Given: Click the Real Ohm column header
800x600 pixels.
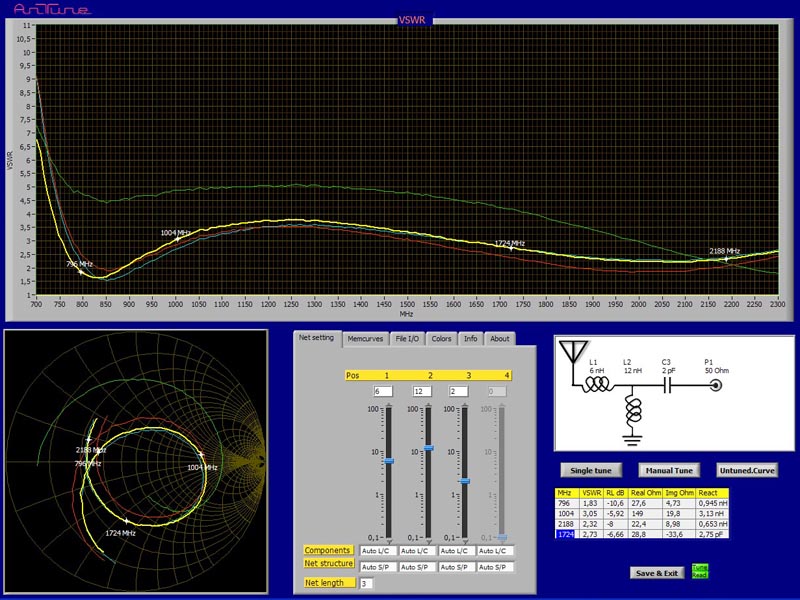Looking at the screenshot, I should click(x=645, y=493).
